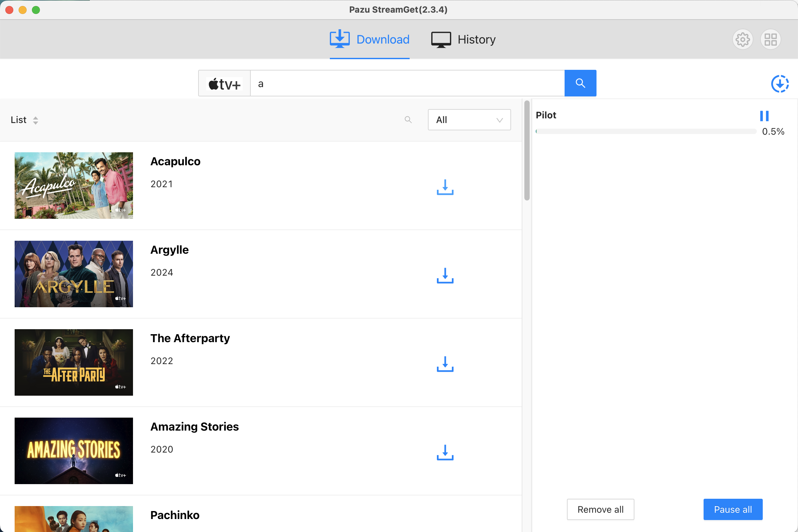Open the Amazing Stories thumbnail

click(x=73, y=451)
